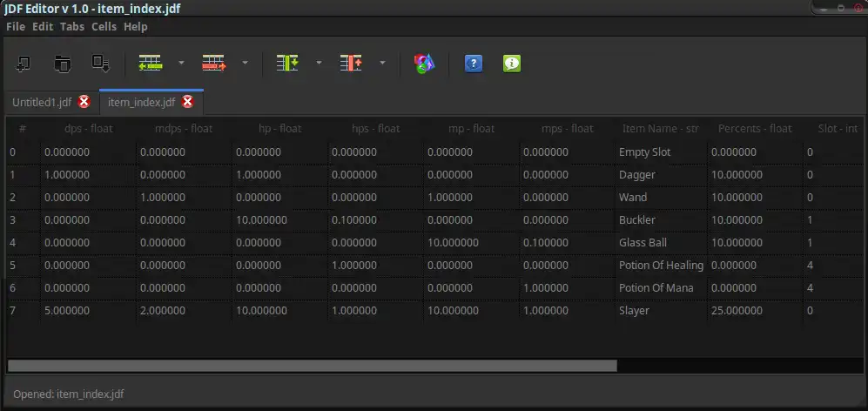Viewport: 868px width, 411px height.
Task: Open dropdown arrow next to insert column
Action: click(319, 64)
